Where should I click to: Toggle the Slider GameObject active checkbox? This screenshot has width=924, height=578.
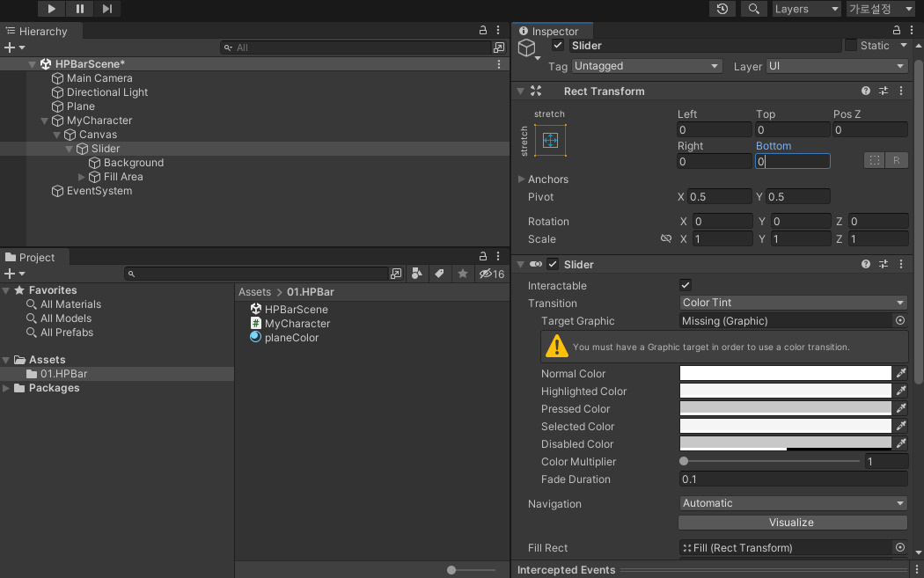[x=558, y=46]
